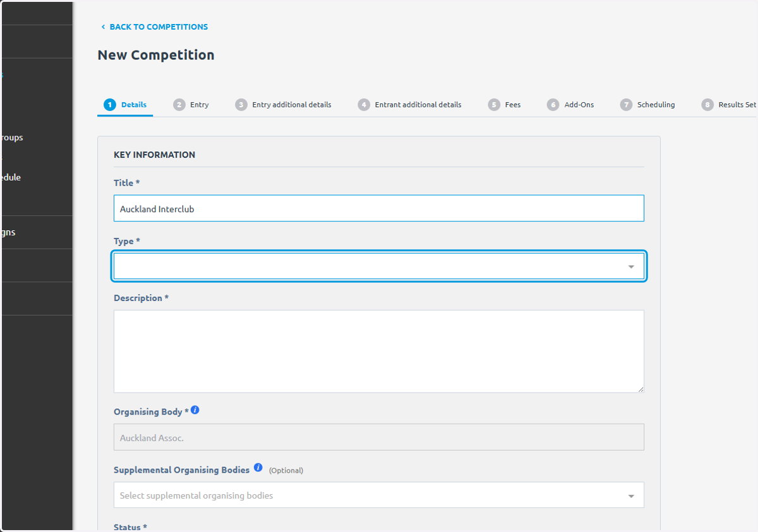Open Entry additional details tab
The width and height of the screenshot is (758, 532).
point(283,105)
